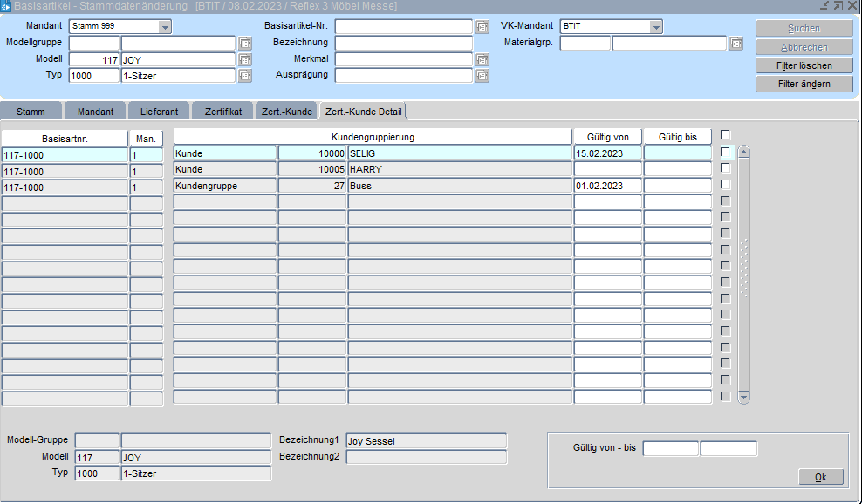Image resolution: width=862 pixels, height=504 pixels.
Task: Expand the VK-Mandant dropdown showing BTIT
Action: pyautogui.click(x=656, y=26)
